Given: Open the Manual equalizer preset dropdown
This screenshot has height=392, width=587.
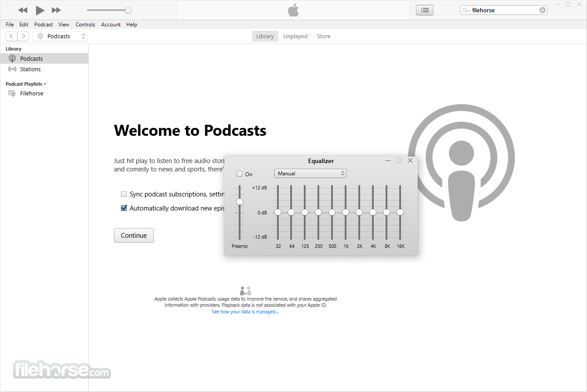Looking at the screenshot, I should click(310, 174).
